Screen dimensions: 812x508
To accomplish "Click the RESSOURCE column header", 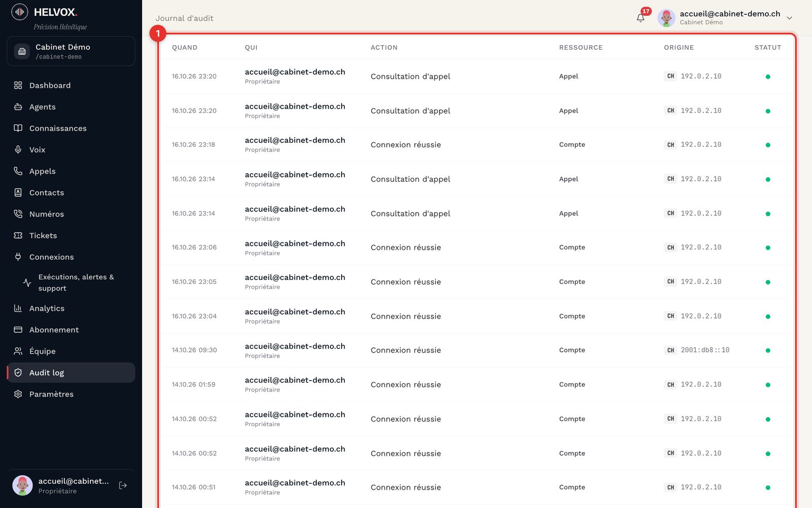I will click(581, 47).
